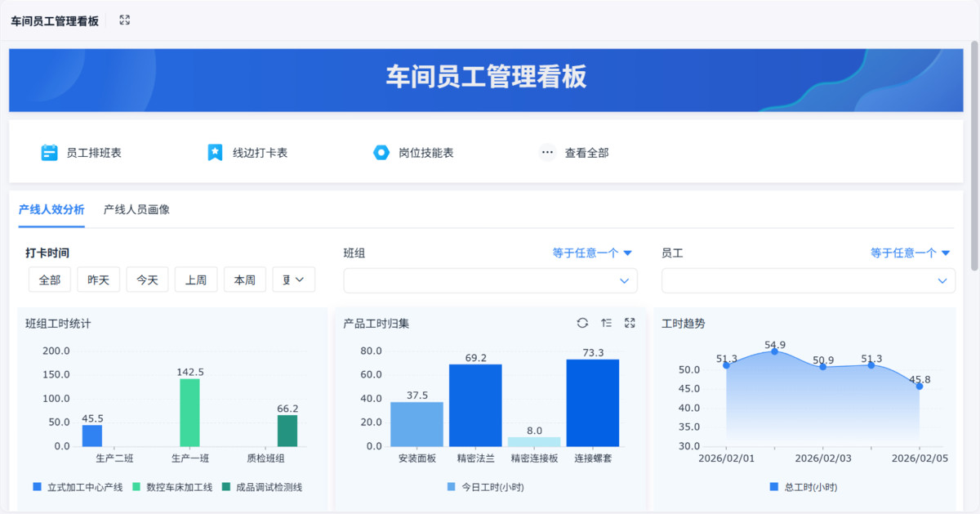Switch to the 产线人员画像 tab

tap(136, 210)
